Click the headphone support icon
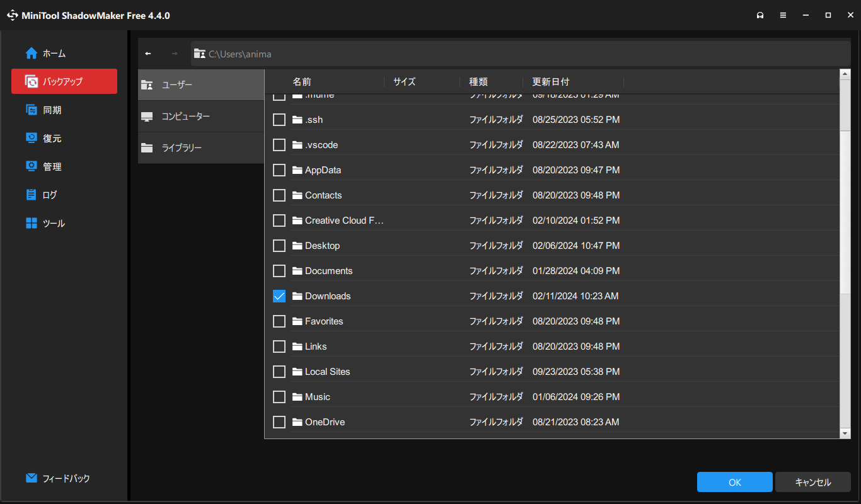 (x=760, y=15)
